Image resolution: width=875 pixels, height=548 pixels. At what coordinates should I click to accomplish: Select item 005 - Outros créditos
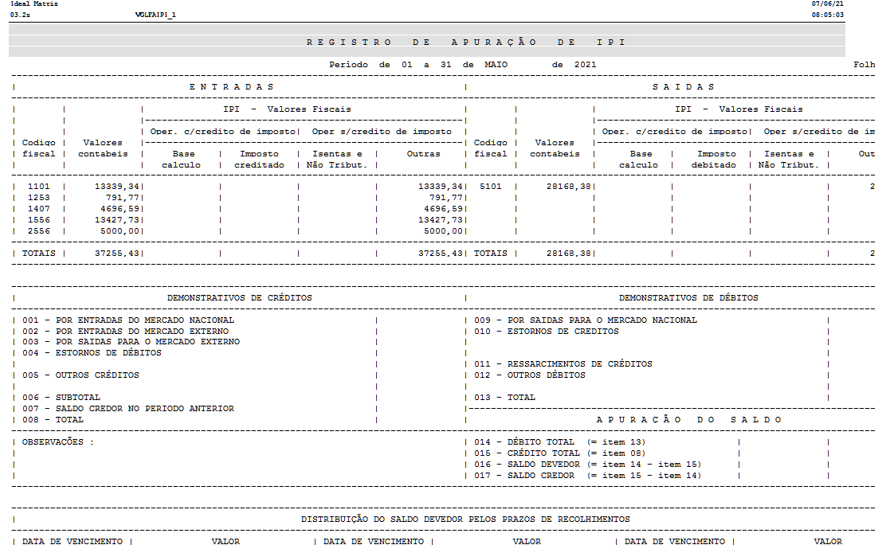(x=80, y=375)
